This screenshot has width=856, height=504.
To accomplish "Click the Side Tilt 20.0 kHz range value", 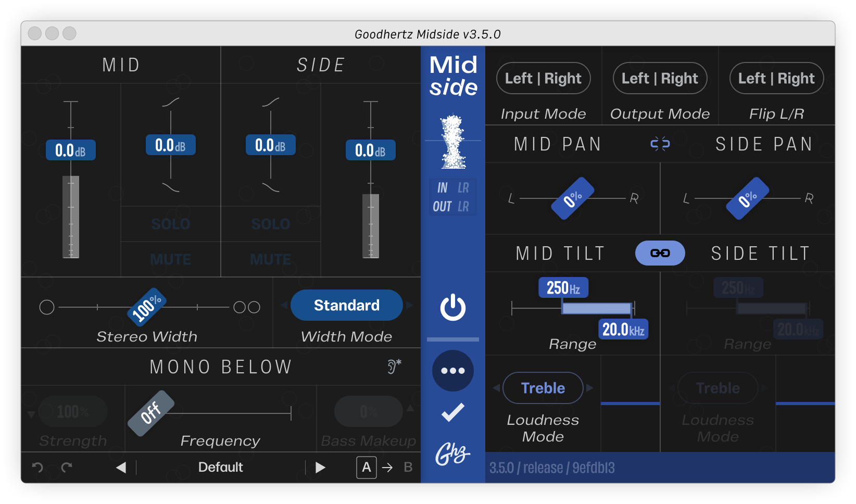I will tap(798, 329).
